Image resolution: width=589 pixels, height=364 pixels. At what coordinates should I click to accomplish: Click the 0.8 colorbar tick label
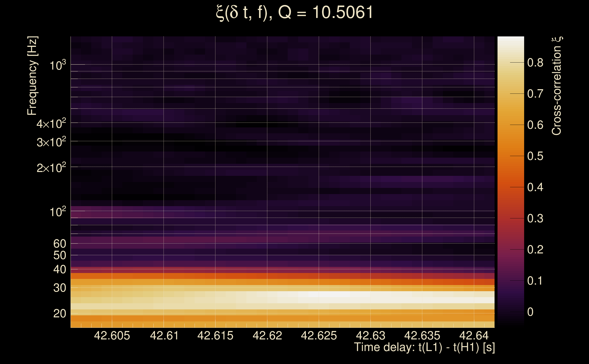(x=535, y=63)
